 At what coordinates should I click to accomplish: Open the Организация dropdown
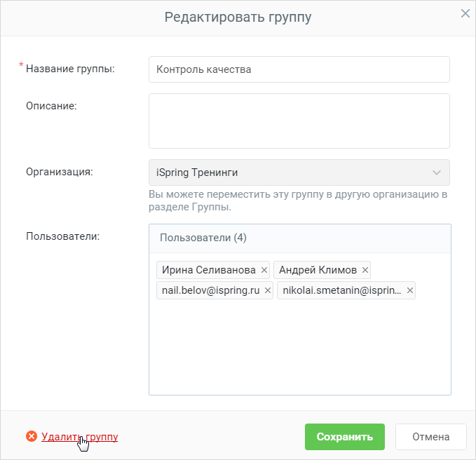299,172
